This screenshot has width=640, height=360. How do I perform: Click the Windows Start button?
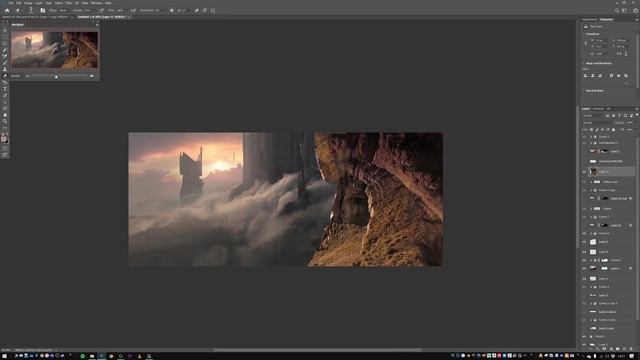click(x=5, y=356)
